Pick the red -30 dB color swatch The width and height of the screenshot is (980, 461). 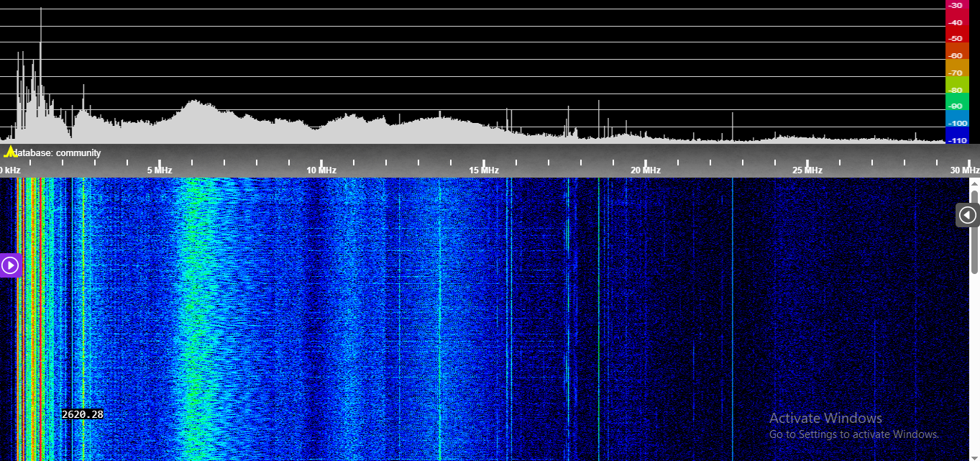[x=956, y=6]
